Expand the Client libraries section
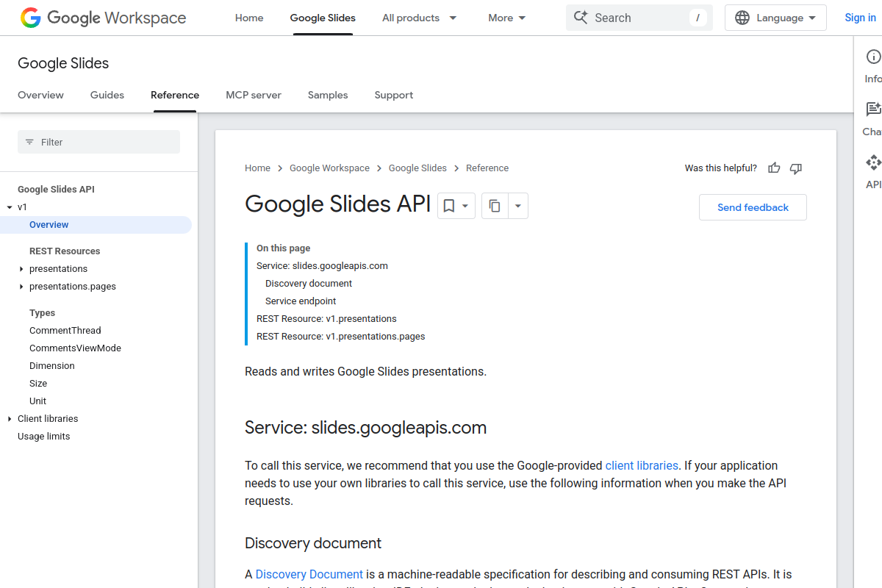 click(x=10, y=419)
